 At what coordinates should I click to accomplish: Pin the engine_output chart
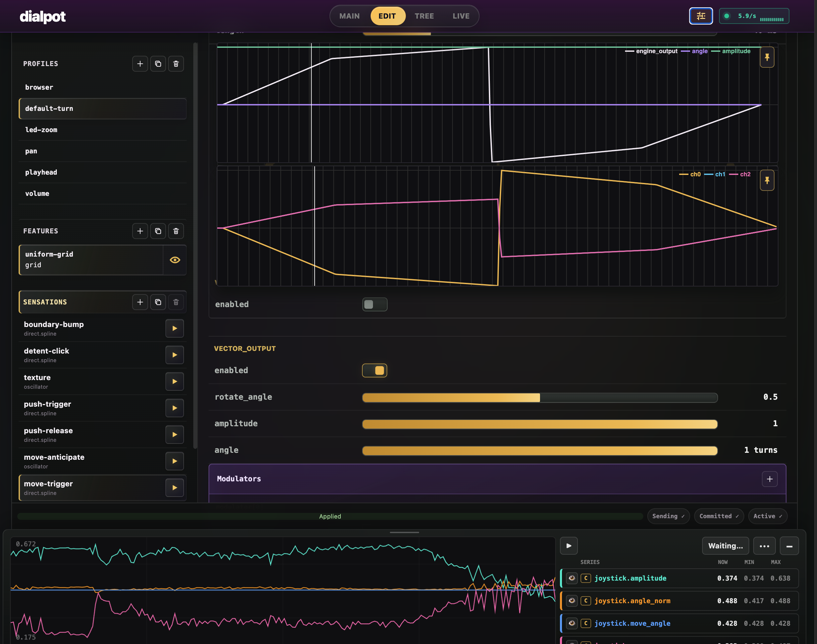coord(767,57)
